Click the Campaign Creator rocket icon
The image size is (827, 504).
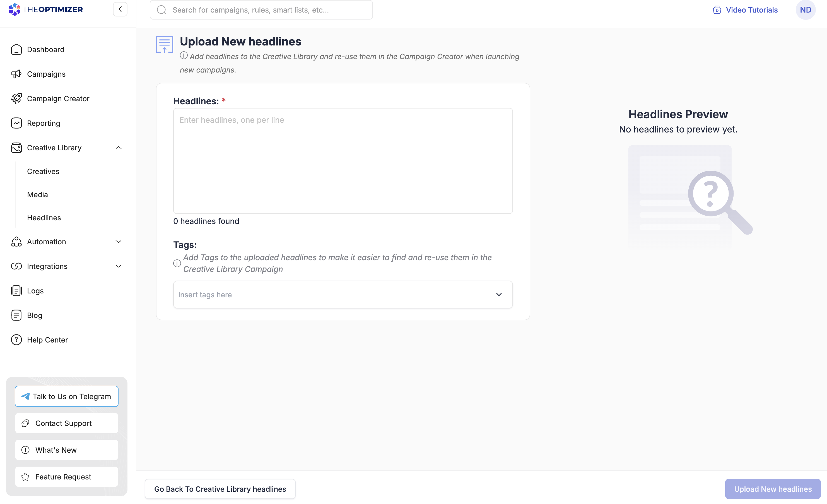tap(16, 99)
